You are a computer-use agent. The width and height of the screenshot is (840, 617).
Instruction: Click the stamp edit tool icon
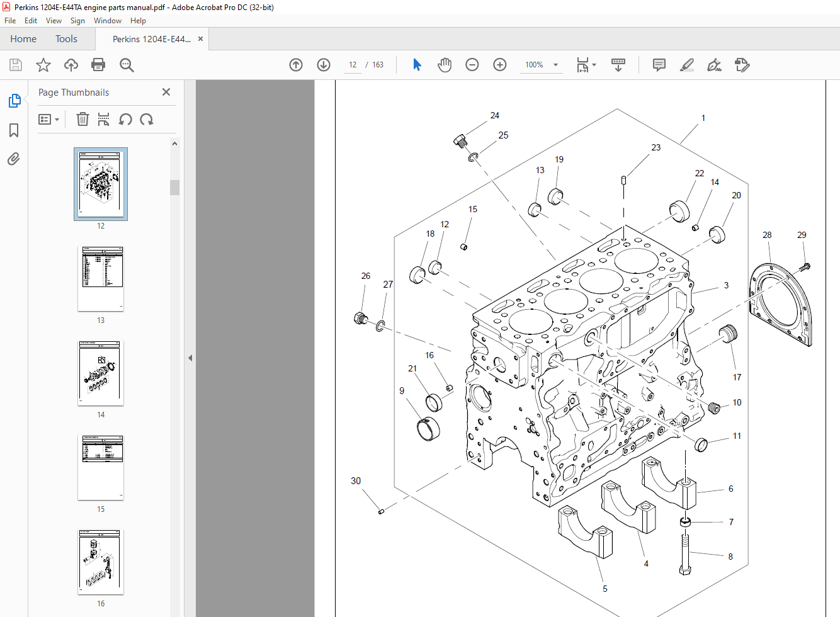[x=742, y=65]
